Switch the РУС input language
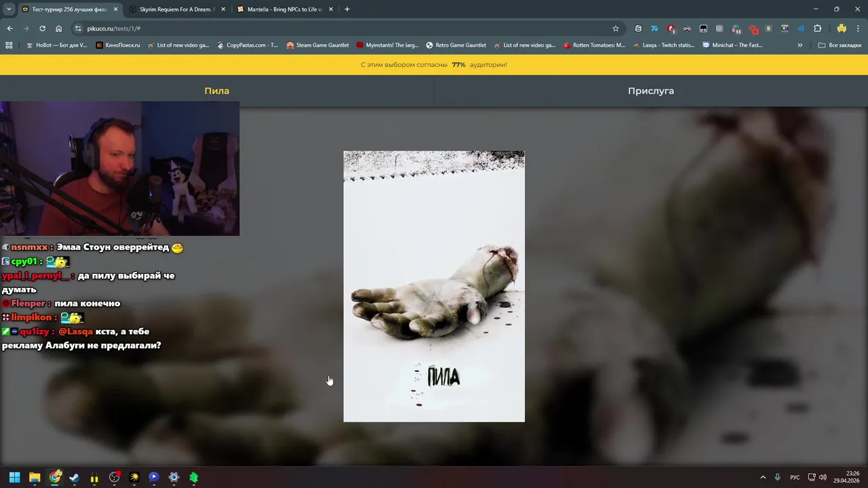The height and width of the screenshot is (488, 868). click(795, 477)
